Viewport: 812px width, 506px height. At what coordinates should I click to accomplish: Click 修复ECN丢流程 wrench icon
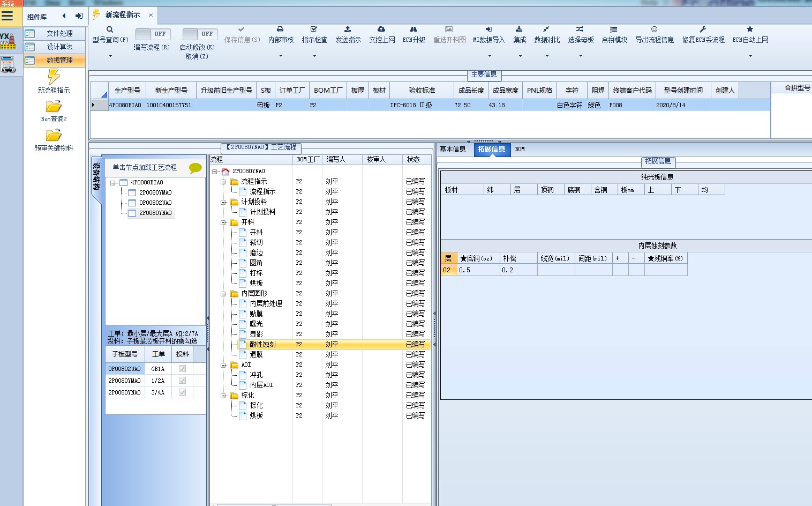703,29
